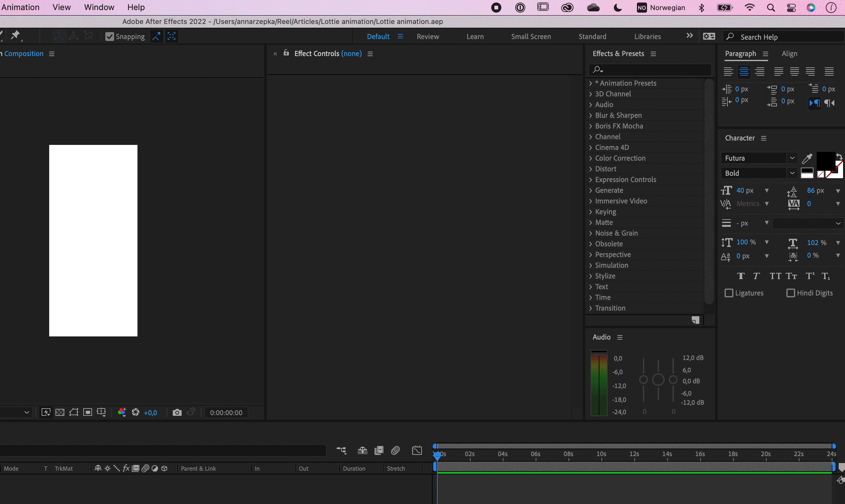Click the Region of Interest icon
The height and width of the screenshot is (504, 845).
pos(88,412)
